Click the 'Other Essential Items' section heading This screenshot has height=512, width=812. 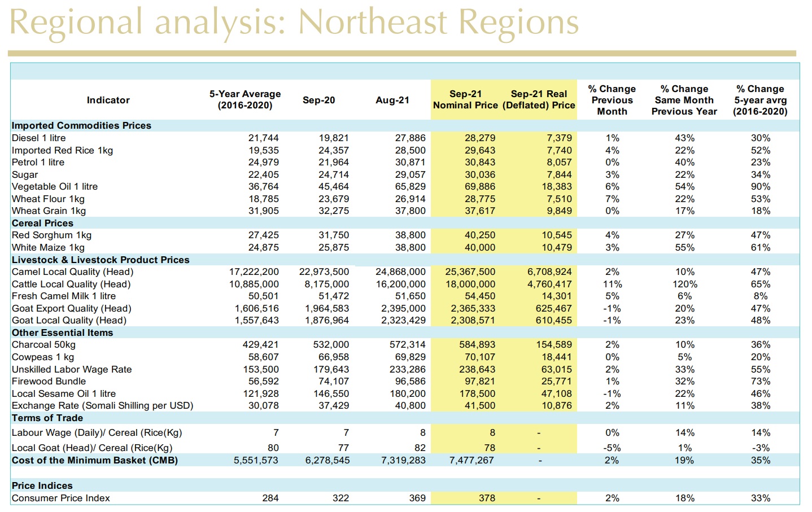click(x=62, y=332)
